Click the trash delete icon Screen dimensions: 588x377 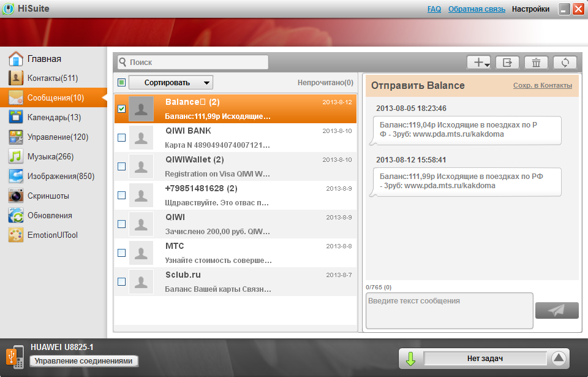tap(537, 63)
